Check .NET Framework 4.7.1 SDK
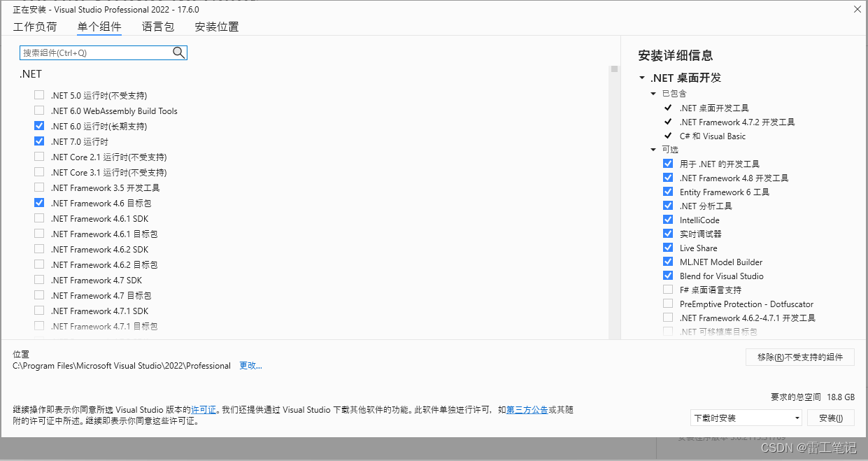This screenshot has height=461, width=868. (x=39, y=311)
